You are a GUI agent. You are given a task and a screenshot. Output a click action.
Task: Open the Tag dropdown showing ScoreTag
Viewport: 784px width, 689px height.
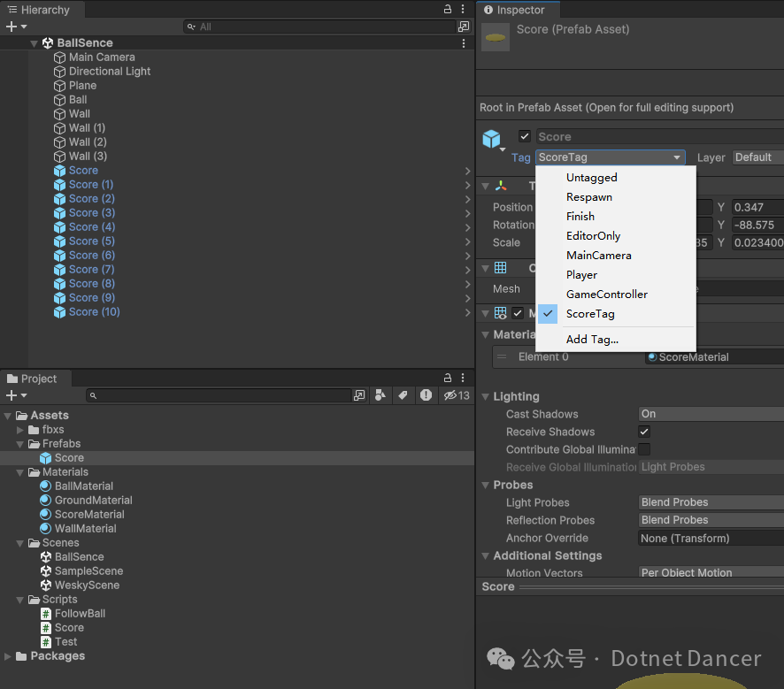610,157
